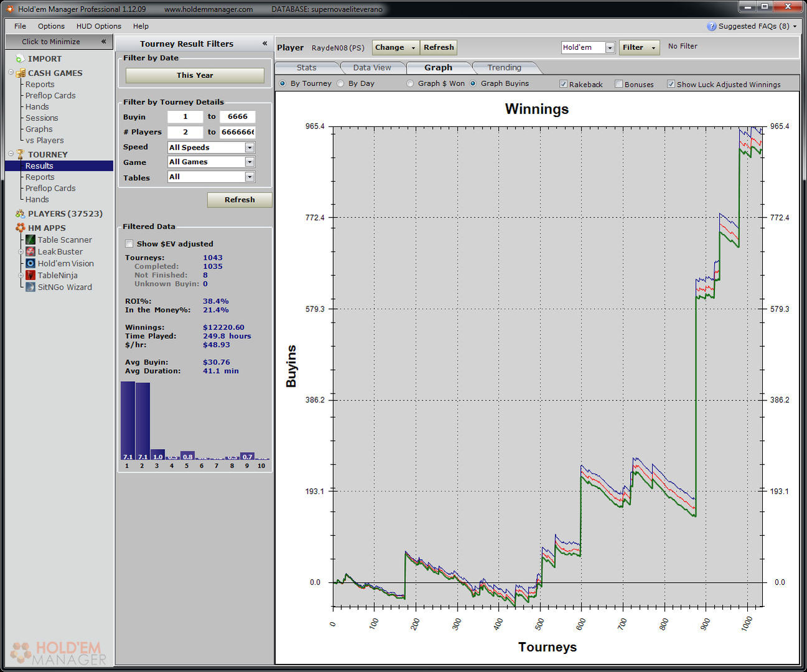Viewport: 807px width, 672px height.
Task: Click the This Year date filter button
Action: 195,75
